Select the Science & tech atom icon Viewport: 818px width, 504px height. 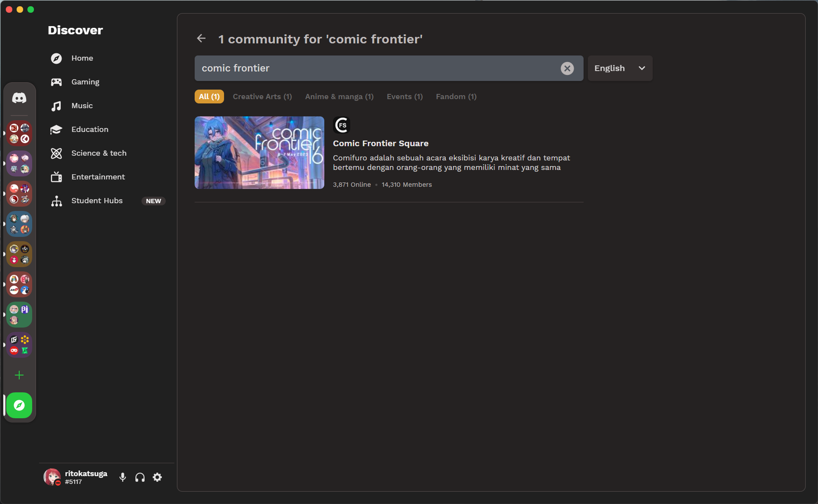[56, 153]
